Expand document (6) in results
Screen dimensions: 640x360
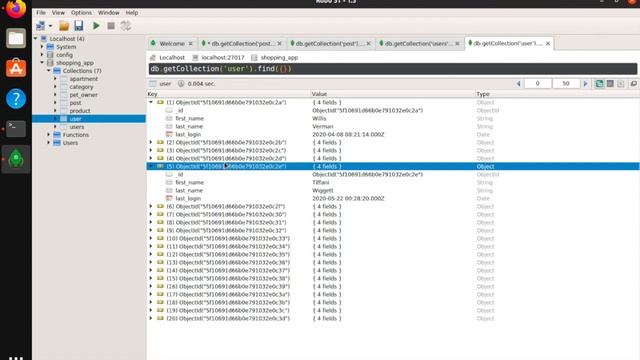point(151,206)
